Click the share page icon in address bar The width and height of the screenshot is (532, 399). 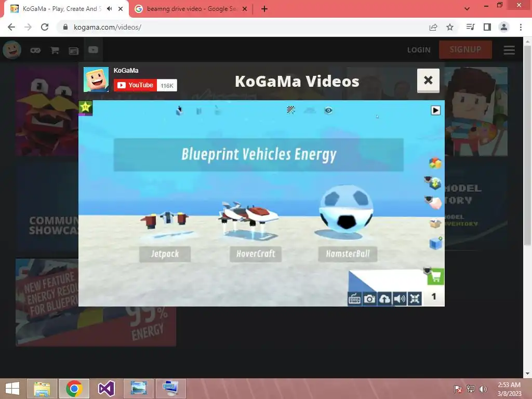[x=433, y=27]
